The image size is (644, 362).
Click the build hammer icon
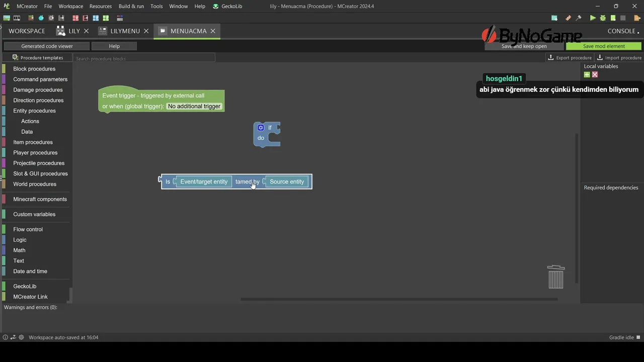579,18
